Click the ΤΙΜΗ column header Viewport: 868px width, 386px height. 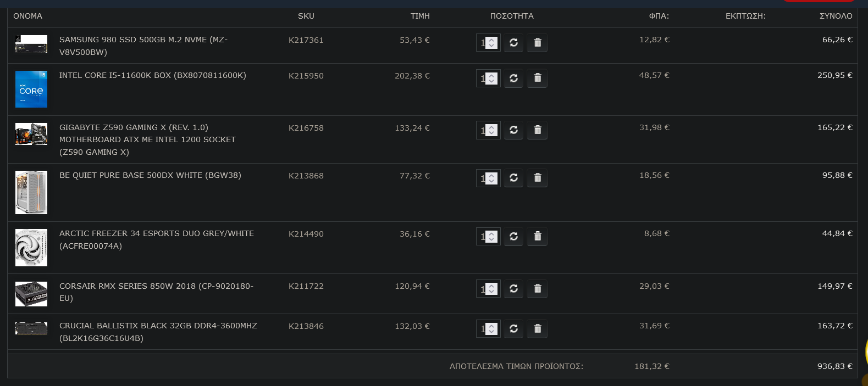[x=420, y=16]
